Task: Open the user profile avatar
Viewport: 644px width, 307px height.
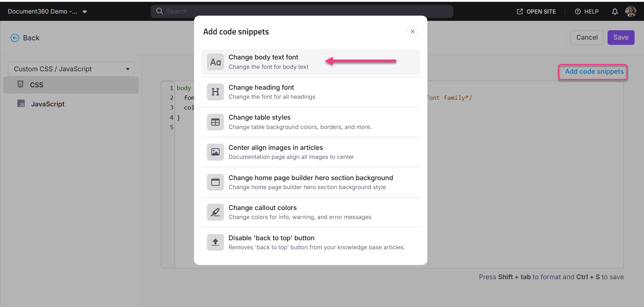Action: [x=630, y=11]
